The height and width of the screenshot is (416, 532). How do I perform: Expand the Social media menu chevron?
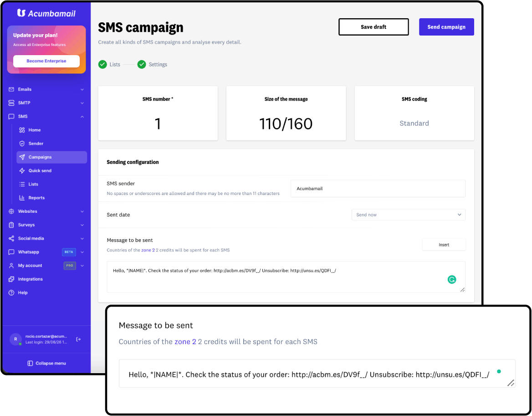coord(82,239)
